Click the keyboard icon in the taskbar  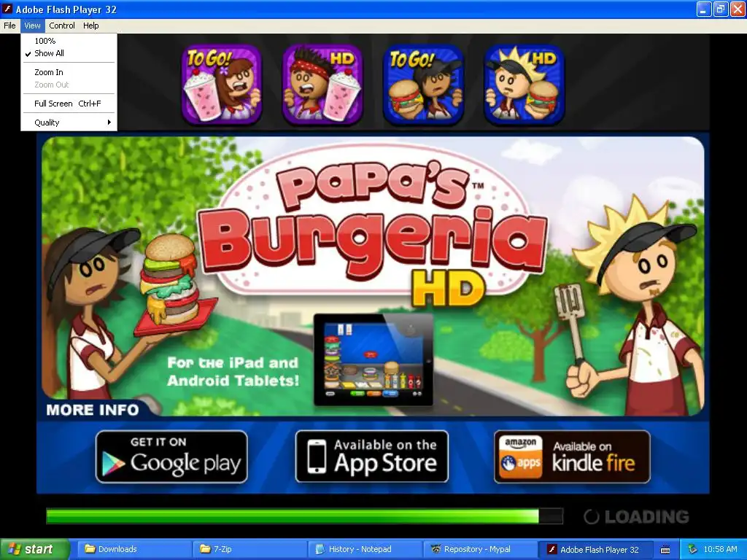click(665, 550)
